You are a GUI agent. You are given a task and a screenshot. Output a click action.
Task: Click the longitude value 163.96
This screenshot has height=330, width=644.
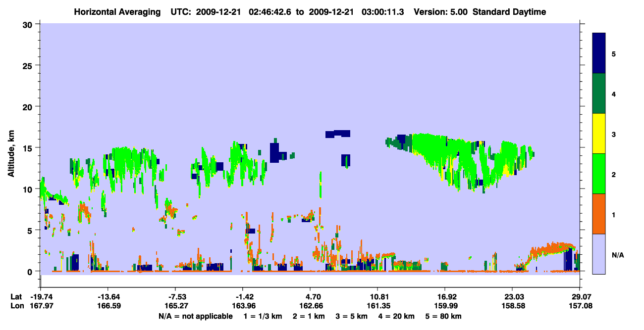pos(245,306)
